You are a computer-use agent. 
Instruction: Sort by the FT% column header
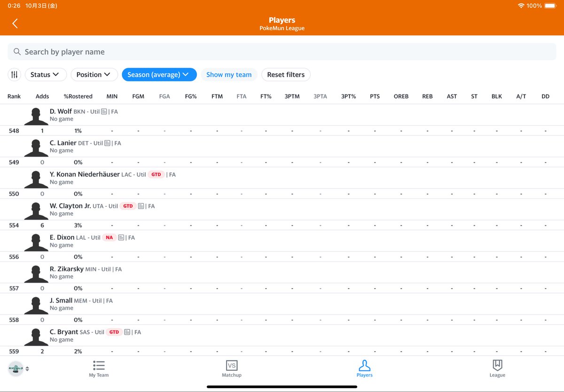click(x=266, y=96)
